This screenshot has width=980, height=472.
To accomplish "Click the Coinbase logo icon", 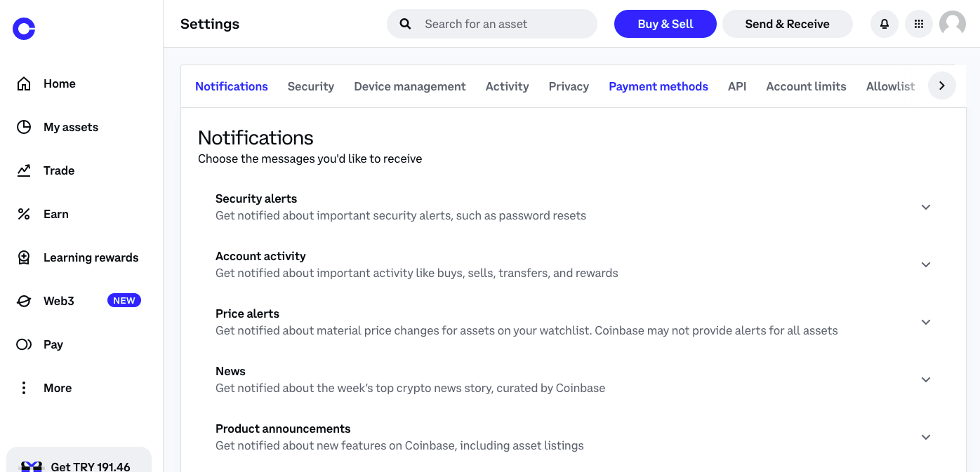I will [24, 29].
